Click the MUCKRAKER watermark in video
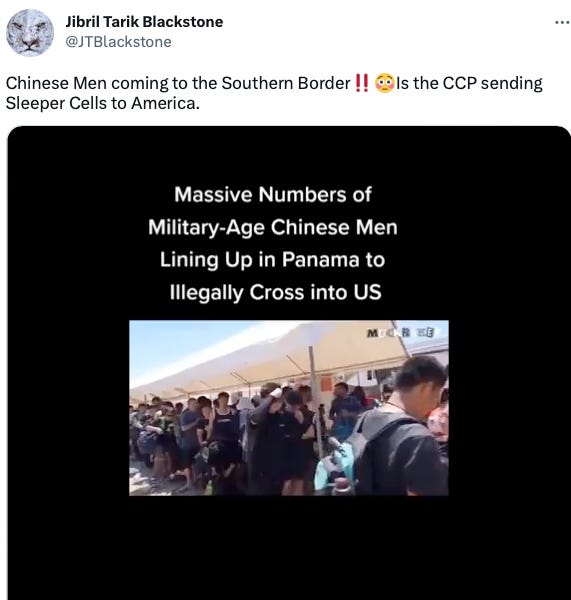Viewport: 571px width, 600px height. (x=400, y=333)
